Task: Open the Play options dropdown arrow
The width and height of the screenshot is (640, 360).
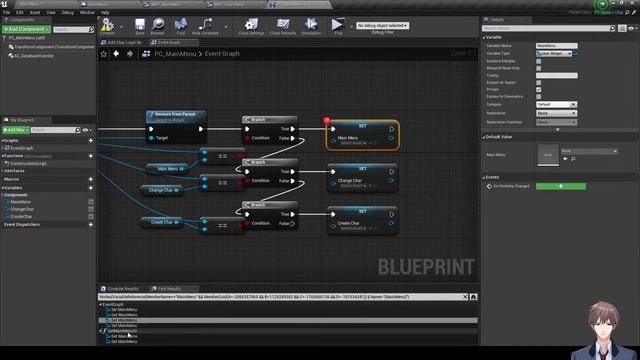Action: point(351,27)
